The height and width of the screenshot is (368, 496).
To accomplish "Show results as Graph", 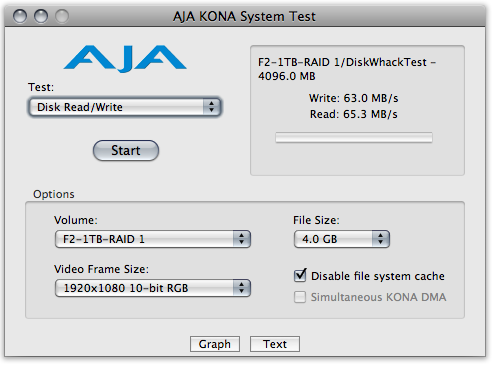I will coord(215,344).
